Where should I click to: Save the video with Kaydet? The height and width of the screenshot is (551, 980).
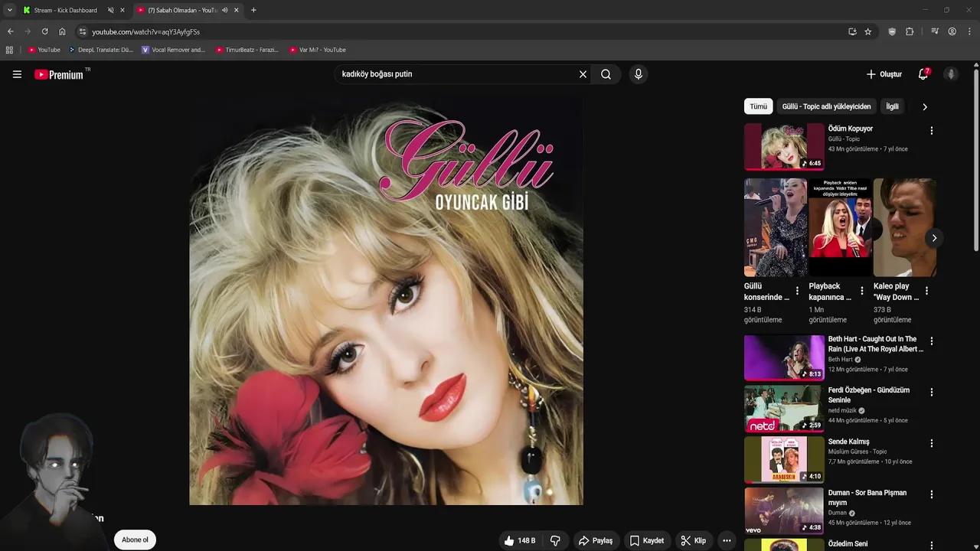point(647,540)
